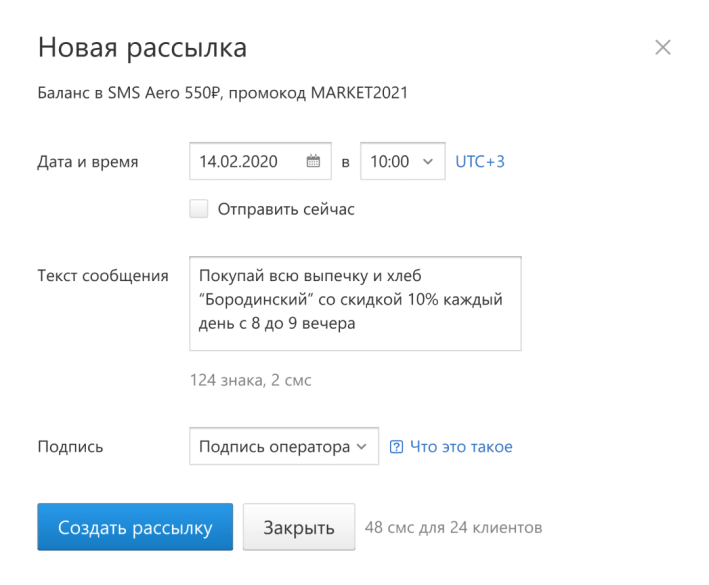Screen dimensions: 709x585
Task: Open the calendar picker icon in date field
Action: (313, 161)
